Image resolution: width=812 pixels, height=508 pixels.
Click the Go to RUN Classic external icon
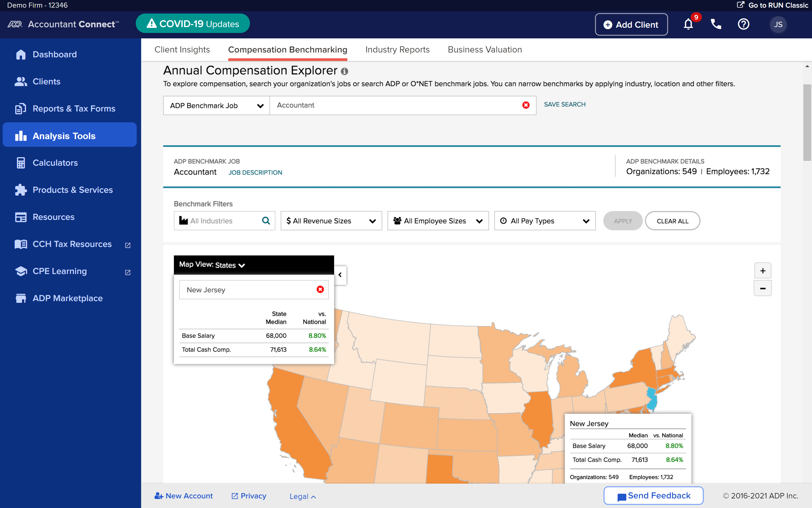tap(741, 5)
